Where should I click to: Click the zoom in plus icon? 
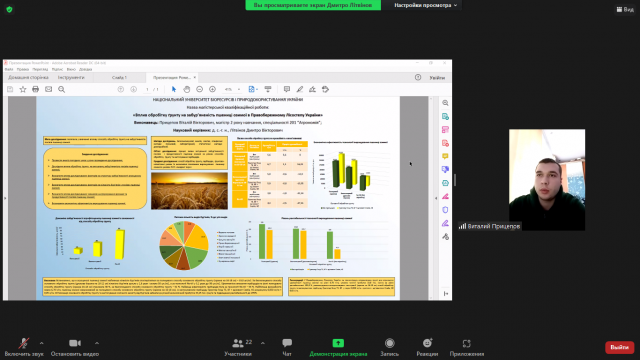[212, 89]
